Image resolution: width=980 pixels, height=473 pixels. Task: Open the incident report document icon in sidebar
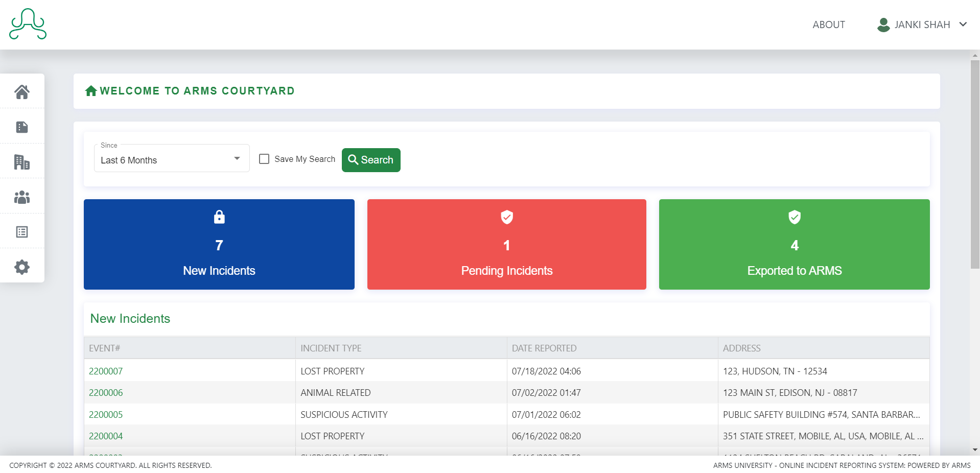(22, 126)
